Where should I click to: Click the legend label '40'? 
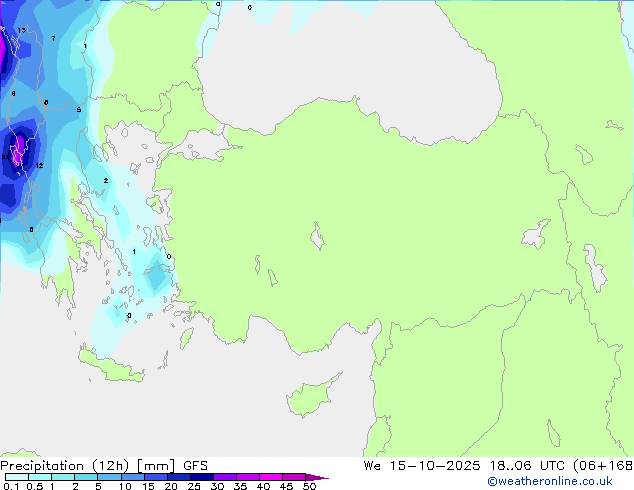[263, 486]
